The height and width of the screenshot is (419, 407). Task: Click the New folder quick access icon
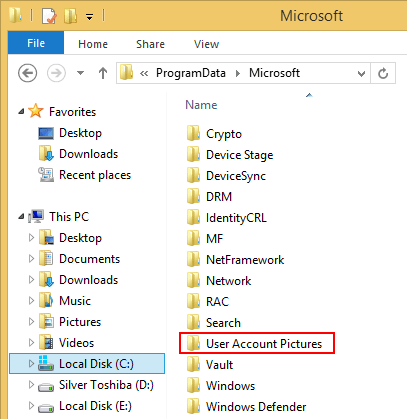[71, 16]
